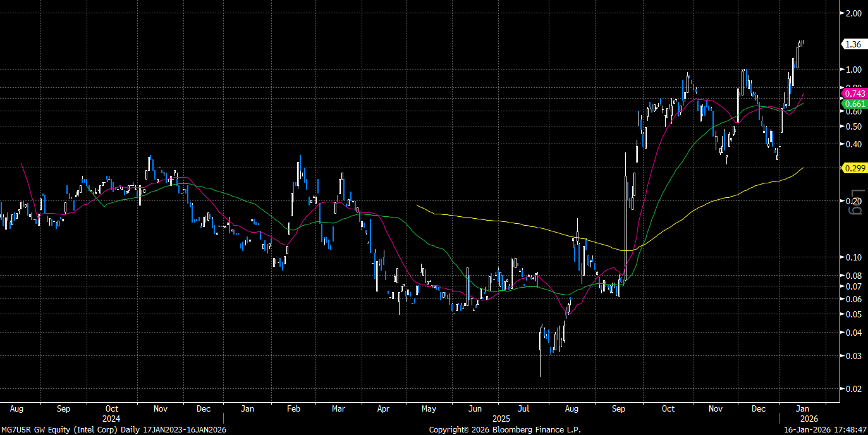868x435 pixels.
Task: Click the 2.00 price axis label
Action: [853, 13]
